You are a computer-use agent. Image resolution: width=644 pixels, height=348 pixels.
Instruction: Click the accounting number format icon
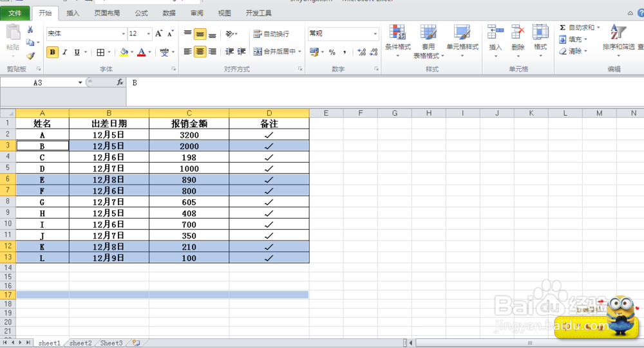click(314, 51)
